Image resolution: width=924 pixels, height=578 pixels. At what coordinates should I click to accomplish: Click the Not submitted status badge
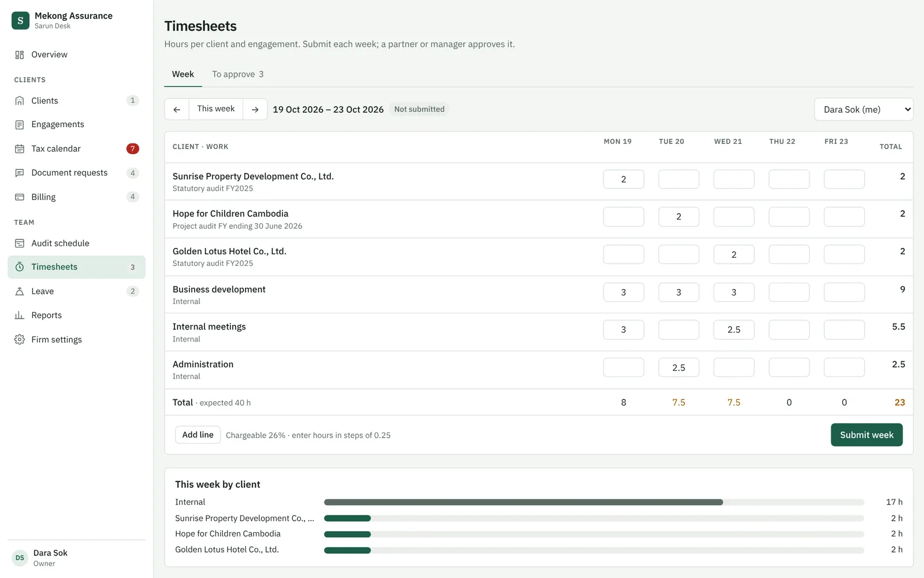419,109
